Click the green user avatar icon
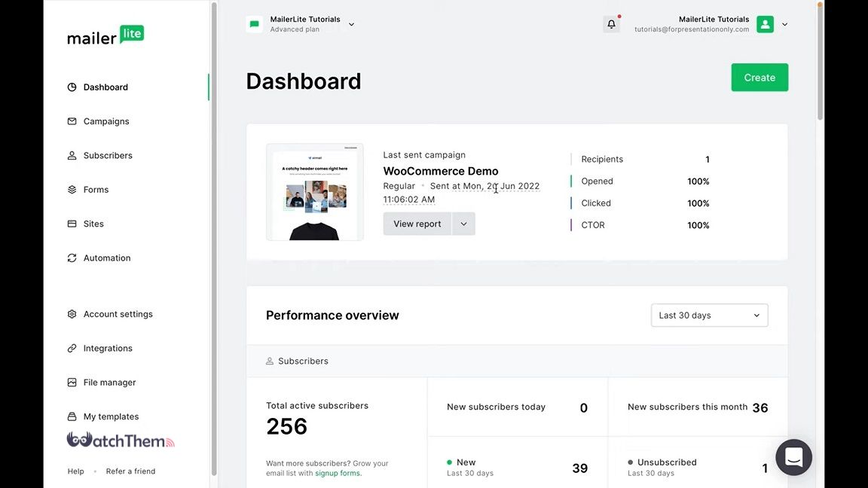Screen dimensions: 868x488 click(x=765, y=24)
